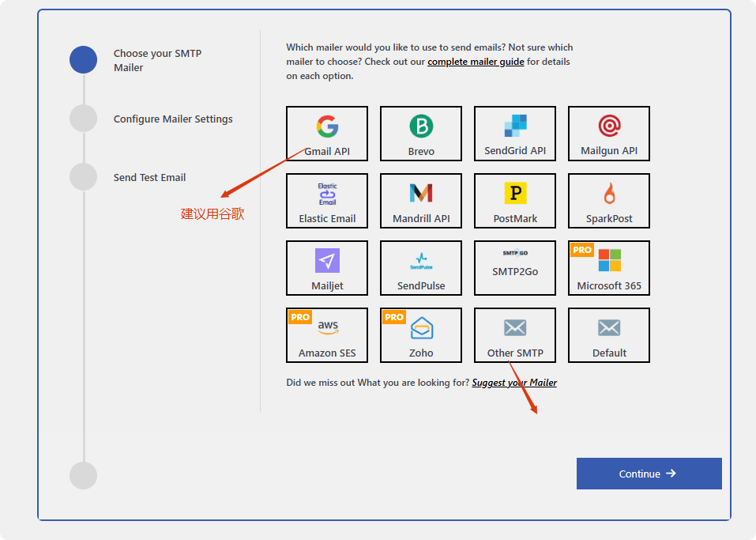Open the complete mailer guide link

(476, 62)
